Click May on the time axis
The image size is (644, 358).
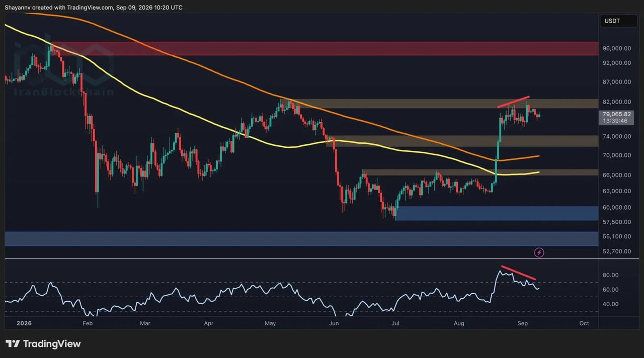pos(271,323)
